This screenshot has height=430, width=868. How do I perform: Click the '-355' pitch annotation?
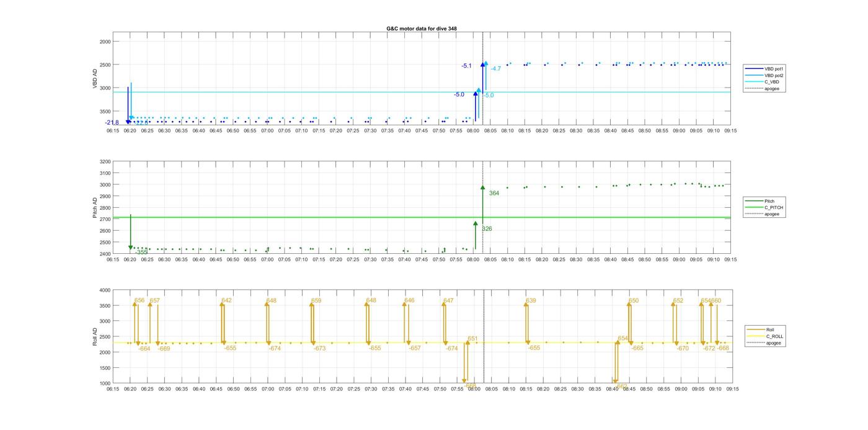click(x=141, y=252)
